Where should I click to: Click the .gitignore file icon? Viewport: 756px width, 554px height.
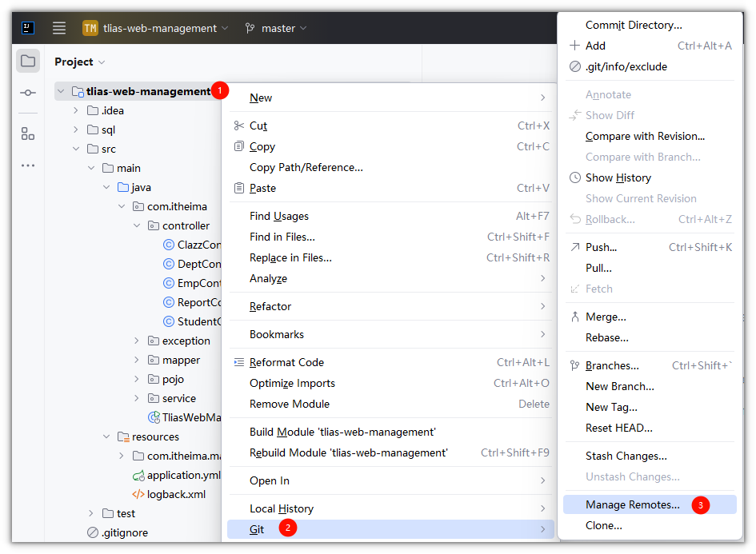(x=93, y=532)
